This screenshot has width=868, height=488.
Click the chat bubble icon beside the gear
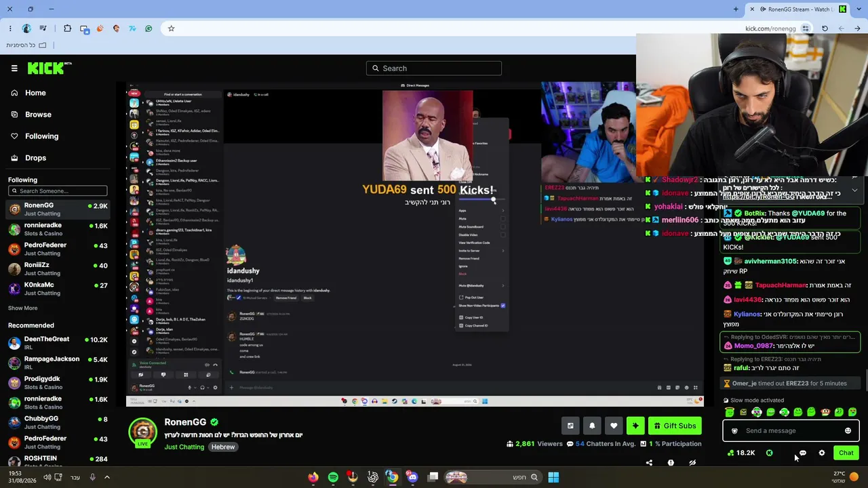pyautogui.click(x=803, y=453)
